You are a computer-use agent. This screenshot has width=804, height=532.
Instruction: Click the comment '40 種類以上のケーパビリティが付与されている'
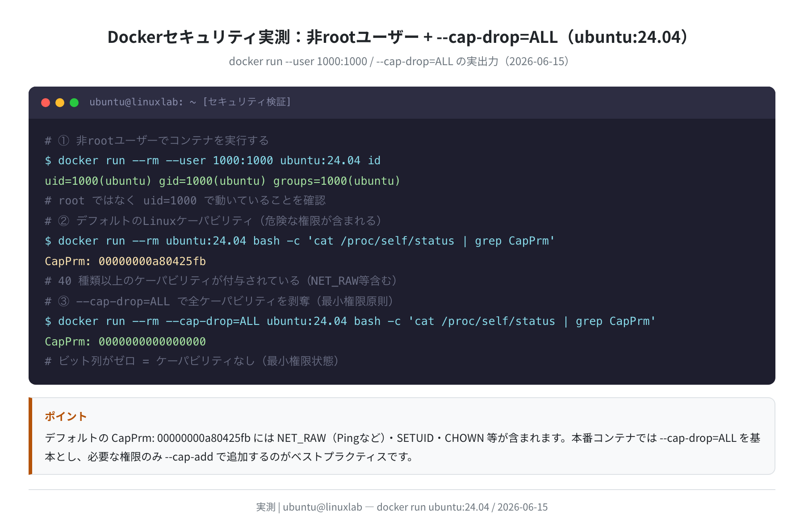coord(179,281)
